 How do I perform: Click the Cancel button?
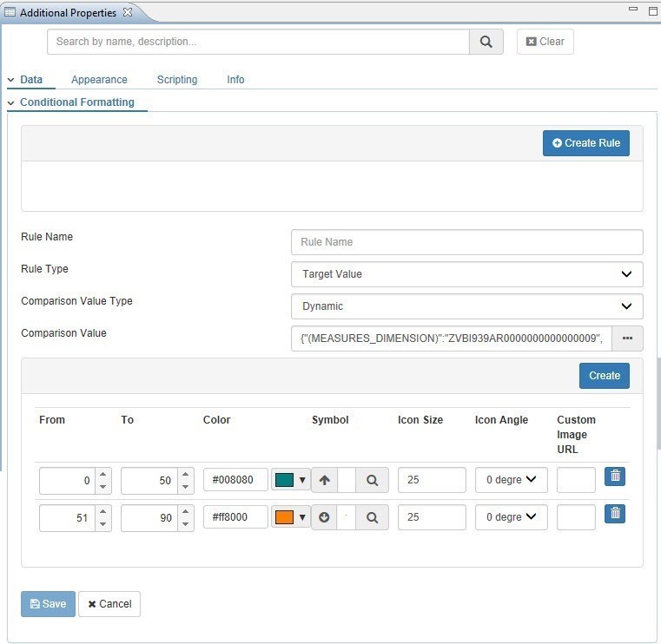point(109,604)
